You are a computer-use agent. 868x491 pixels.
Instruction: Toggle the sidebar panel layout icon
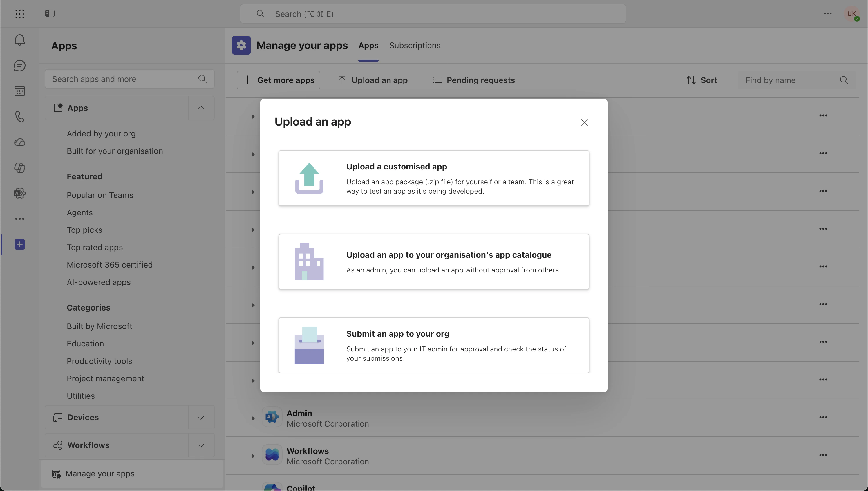point(50,13)
